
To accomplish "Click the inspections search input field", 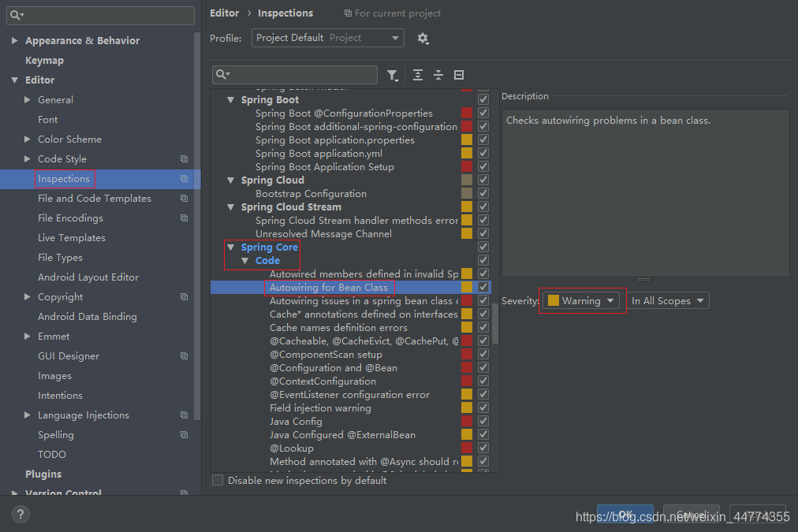I will 295,75.
